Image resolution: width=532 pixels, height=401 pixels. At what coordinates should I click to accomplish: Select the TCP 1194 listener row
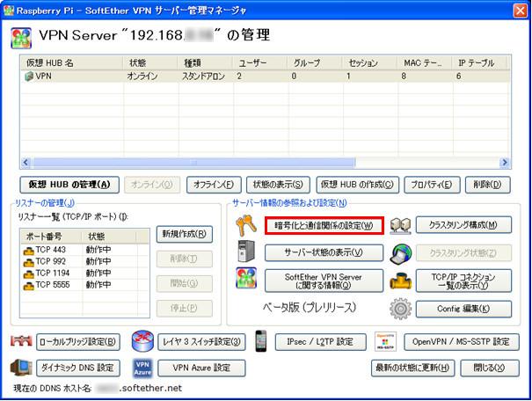(84, 273)
